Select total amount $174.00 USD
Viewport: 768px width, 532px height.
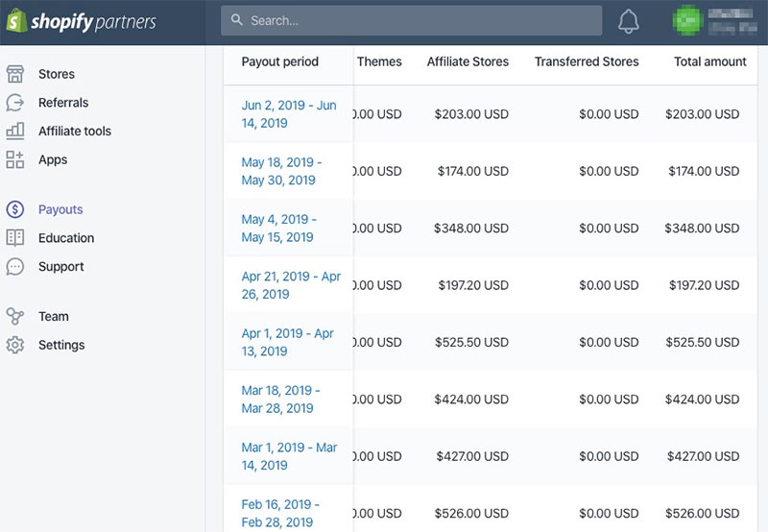[x=704, y=171]
